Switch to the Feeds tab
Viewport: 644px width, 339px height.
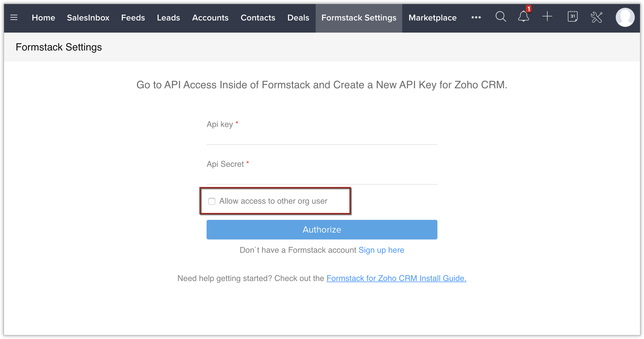point(133,18)
